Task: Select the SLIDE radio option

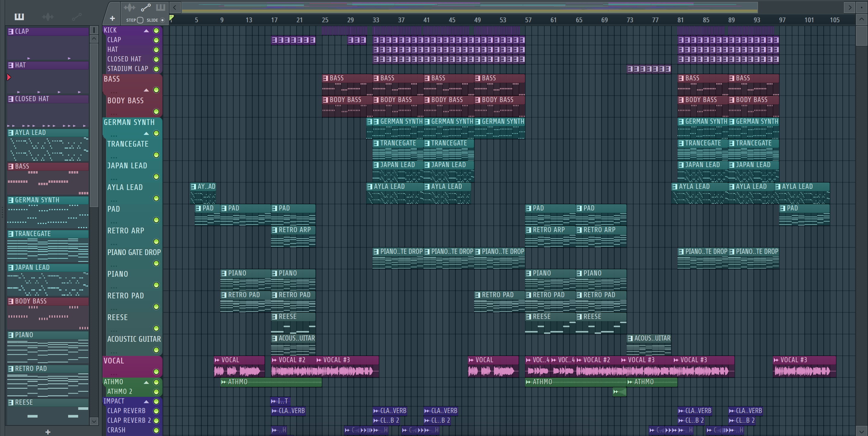Action: click(162, 20)
